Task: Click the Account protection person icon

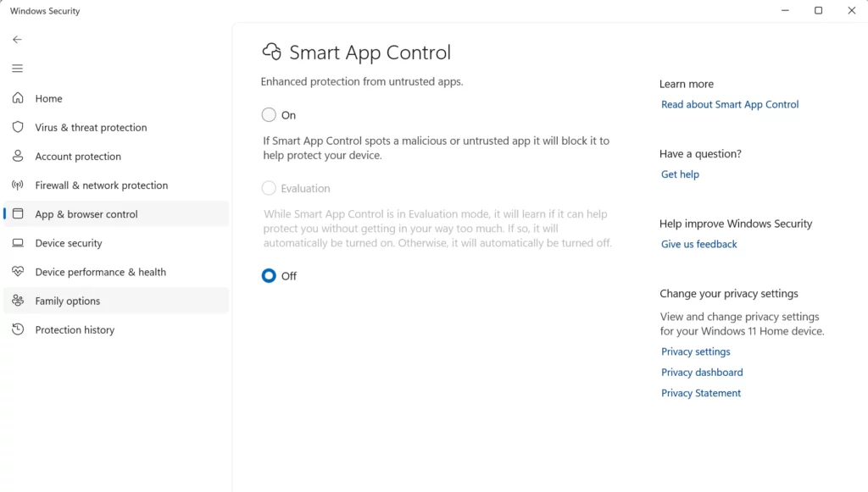Action: tap(18, 156)
